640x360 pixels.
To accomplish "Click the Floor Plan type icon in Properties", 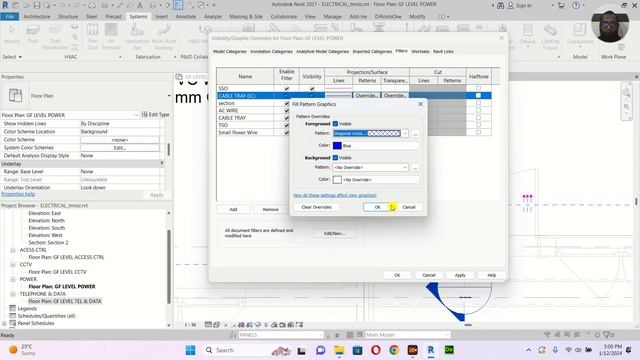I will coord(16,96).
